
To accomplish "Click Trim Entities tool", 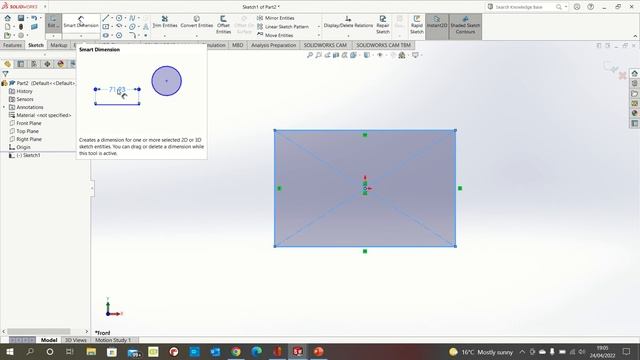I will tap(165, 22).
